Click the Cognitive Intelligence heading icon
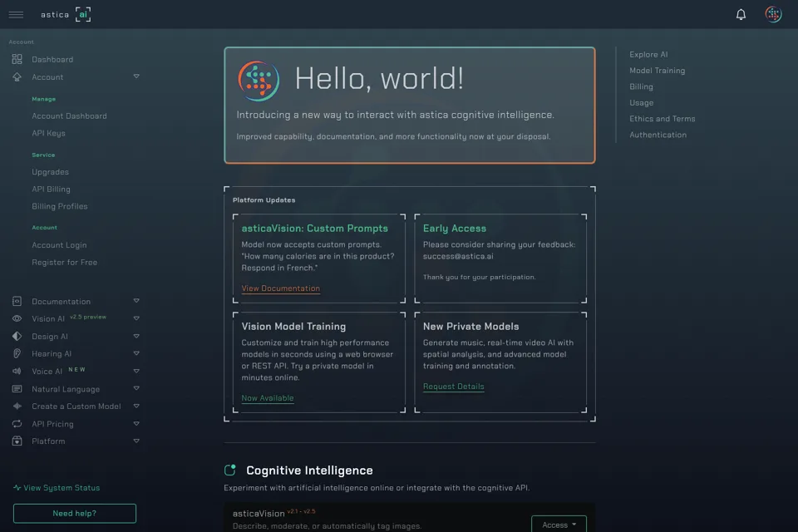The width and height of the screenshot is (798, 532). 230,470
